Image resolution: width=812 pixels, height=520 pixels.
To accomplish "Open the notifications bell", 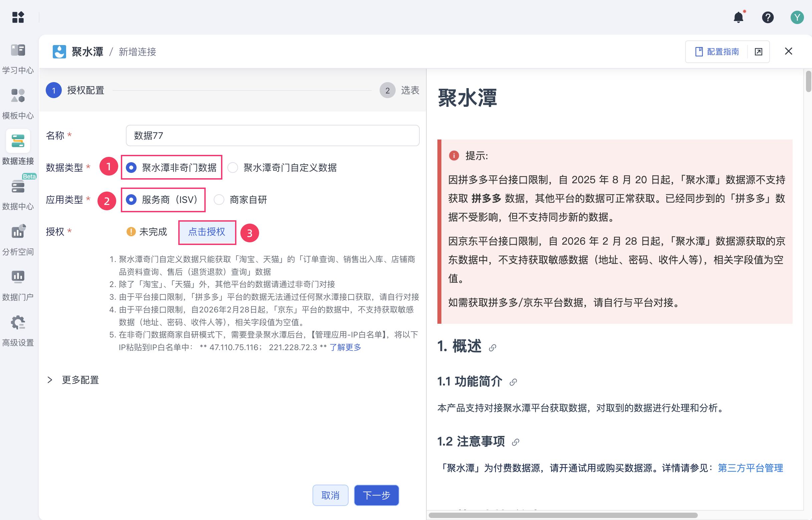I will (x=739, y=17).
